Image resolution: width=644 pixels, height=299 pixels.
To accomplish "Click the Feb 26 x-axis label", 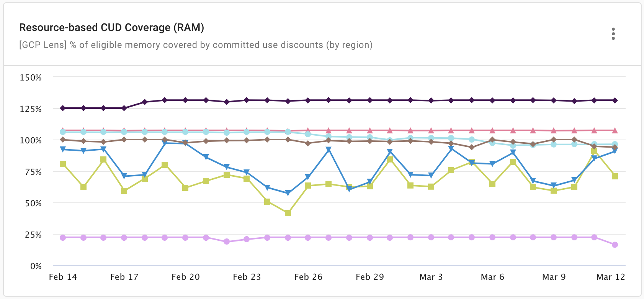I will pos(308,277).
